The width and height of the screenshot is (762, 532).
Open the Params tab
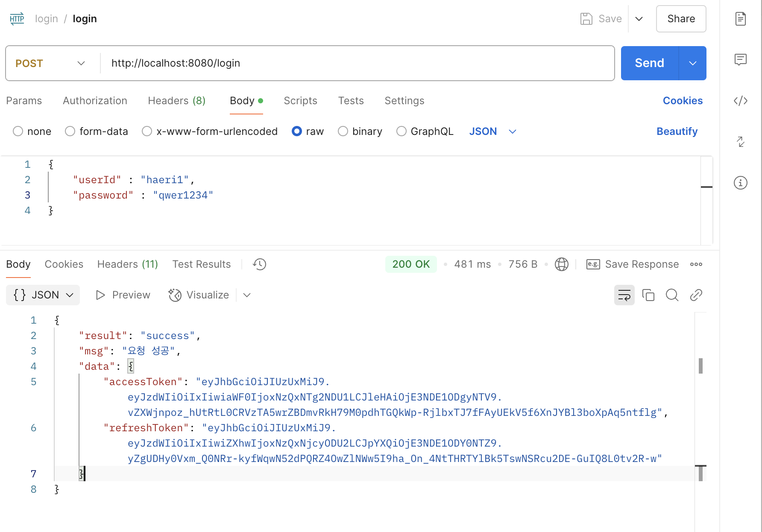point(24,101)
